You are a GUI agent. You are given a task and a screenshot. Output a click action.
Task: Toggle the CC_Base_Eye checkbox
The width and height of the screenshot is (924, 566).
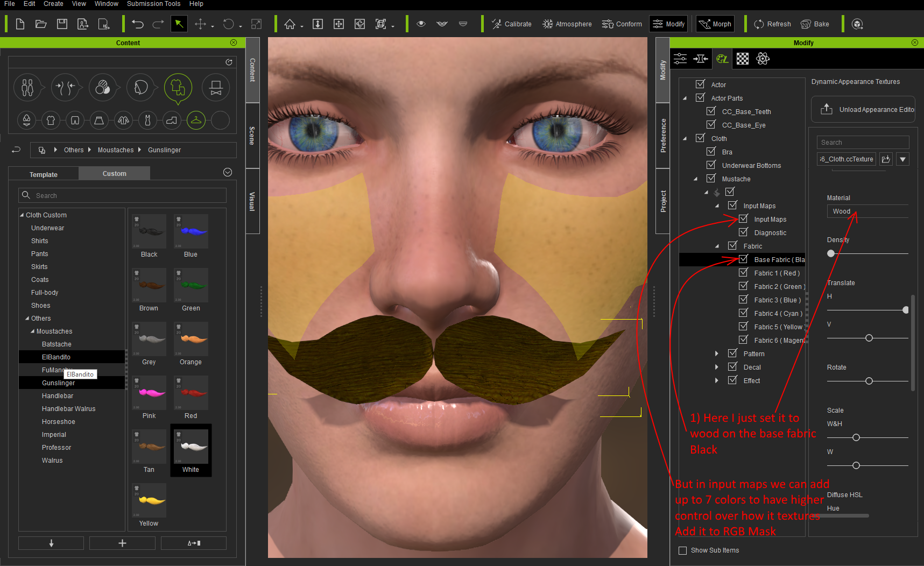pos(711,124)
